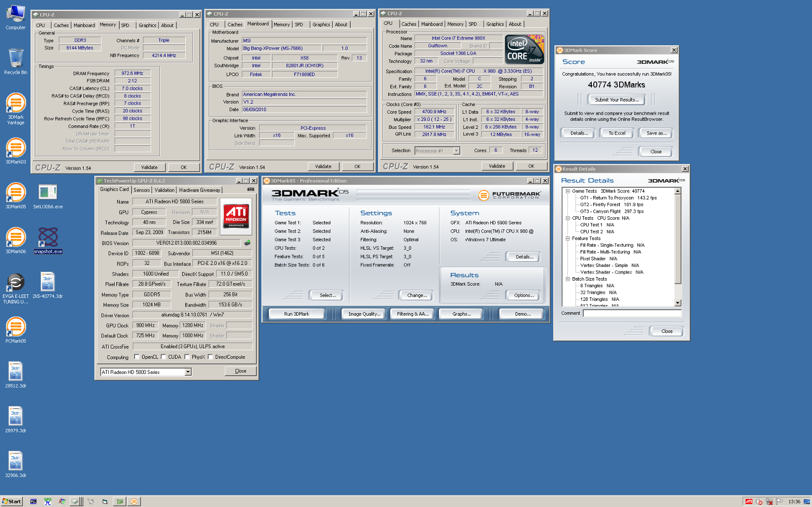The image size is (812, 507).
Task: Click the Image Quality button
Action: click(x=364, y=314)
